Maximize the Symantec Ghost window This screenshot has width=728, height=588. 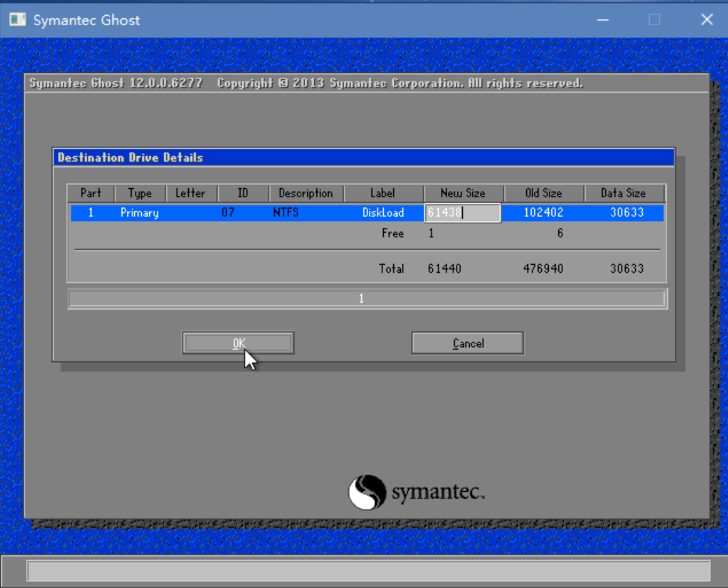pyautogui.click(x=654, y=20)
